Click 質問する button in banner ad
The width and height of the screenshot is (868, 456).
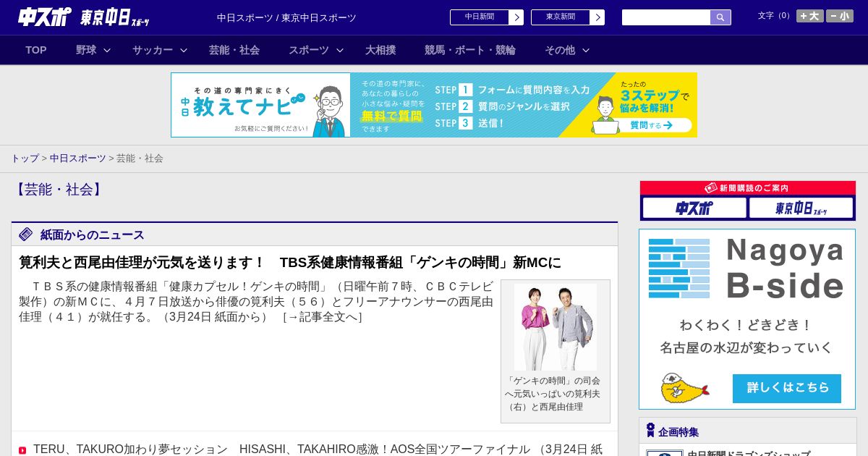point(651,125)
